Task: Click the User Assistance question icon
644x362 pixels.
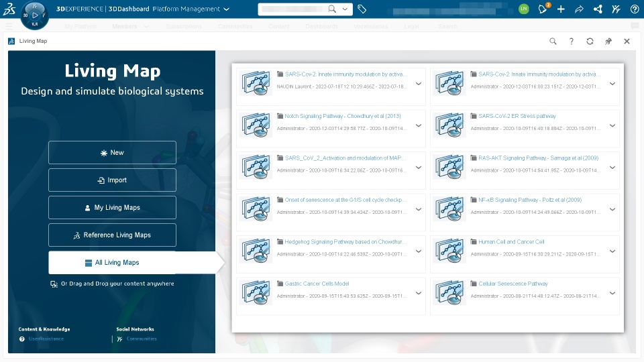Action: (x=21, y=339)
